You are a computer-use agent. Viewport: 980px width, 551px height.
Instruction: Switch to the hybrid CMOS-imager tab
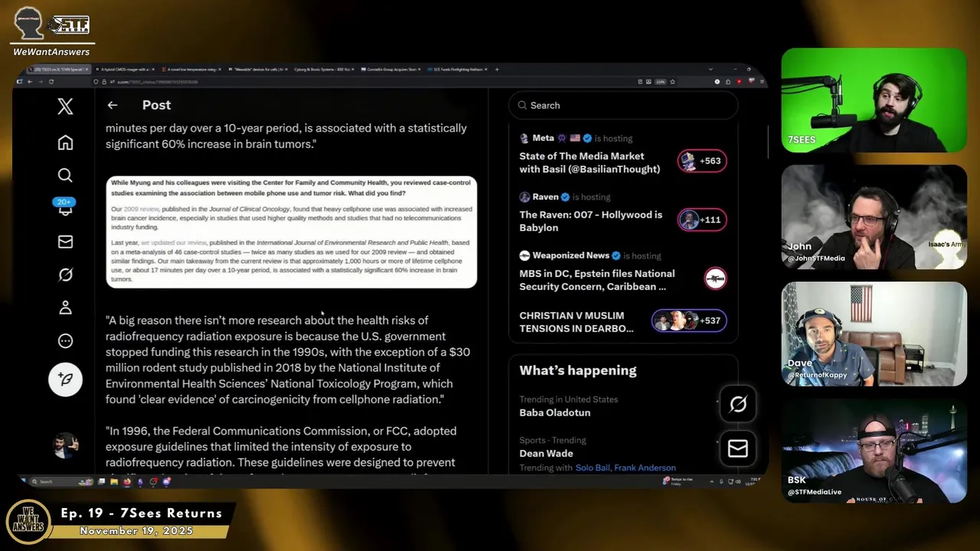coord(126,70)
